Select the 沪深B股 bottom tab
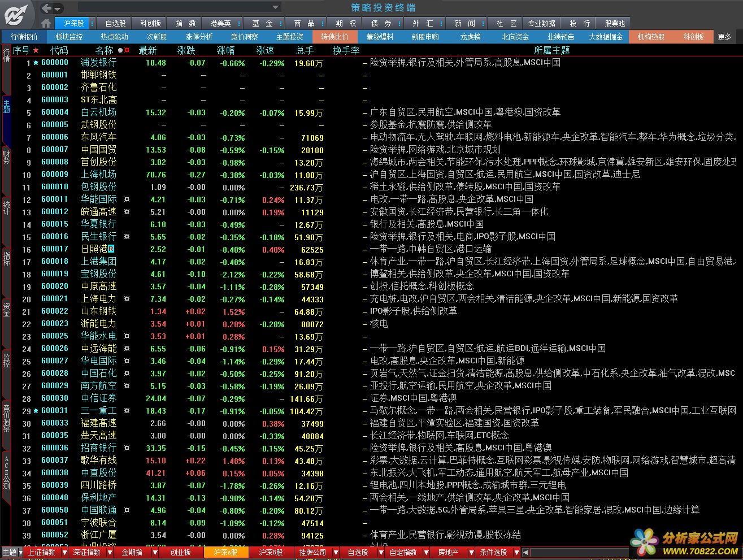743x560 pixels. (x=271, y=553)
